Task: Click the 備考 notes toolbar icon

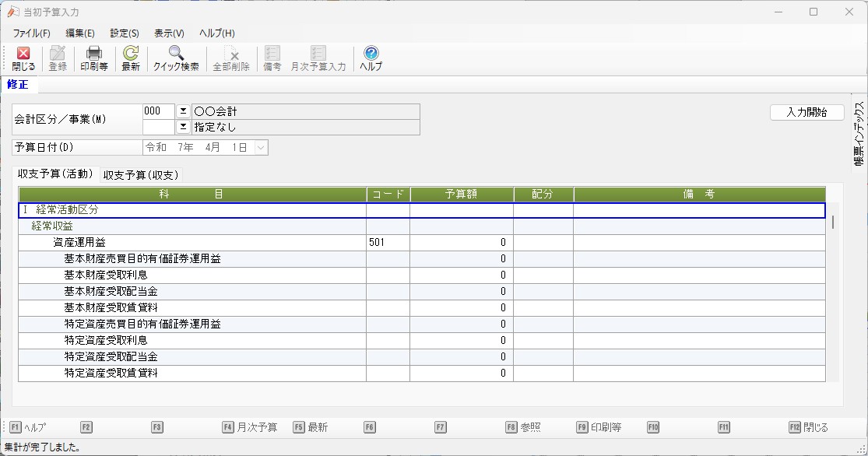Action: pyautogui.click(x=272, y=58)
